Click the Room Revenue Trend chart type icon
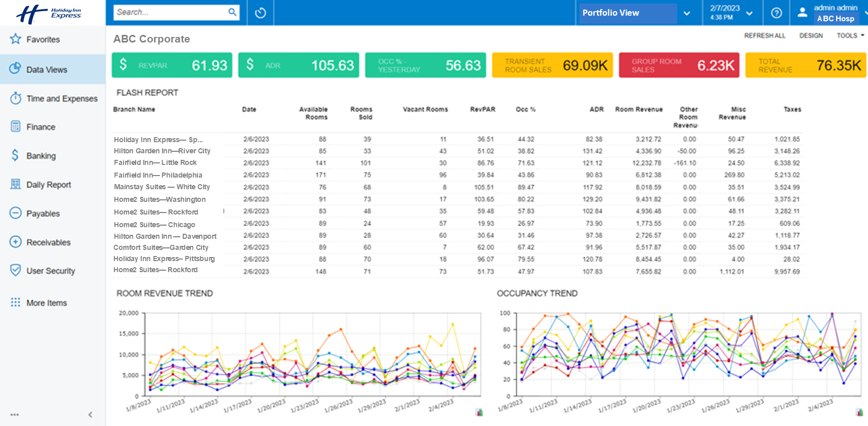This screenshot has width=868, height=426. click(479, 412)
